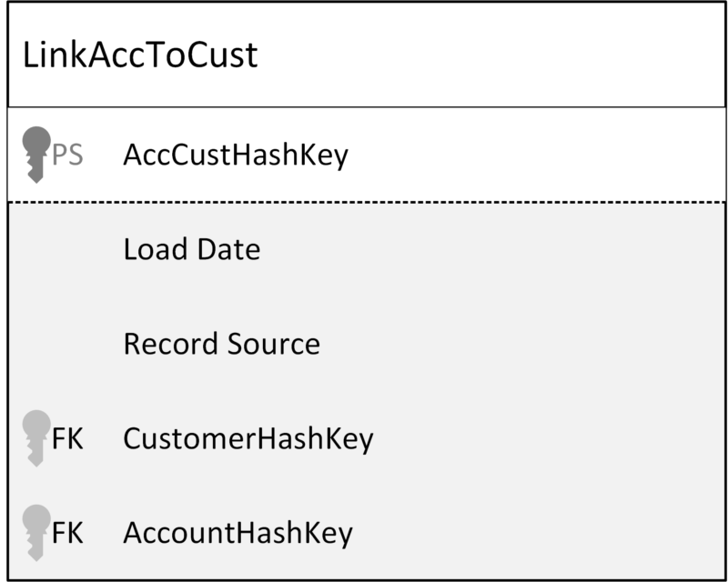Image resolution: width=728 pixels, height=582 pixels.
Task: Select the AccountHashKey field text
Action: (x=238, y=533)
